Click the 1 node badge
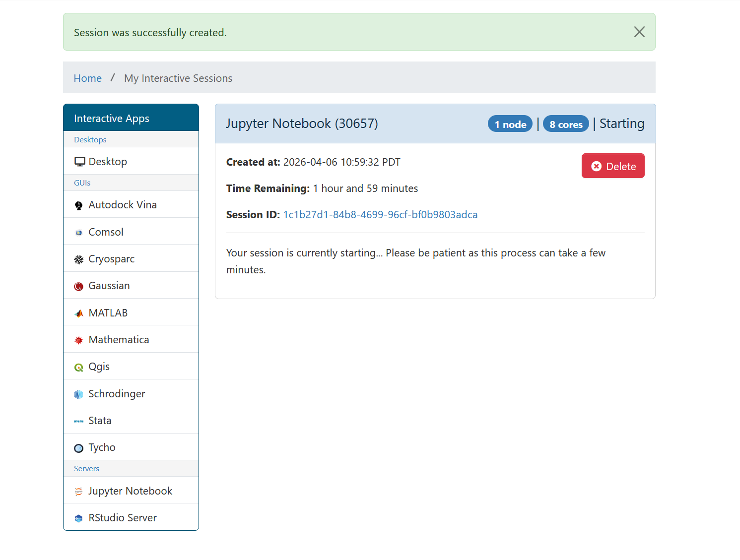The width and height of the screenshot is (740, 560). coord(510,124)
